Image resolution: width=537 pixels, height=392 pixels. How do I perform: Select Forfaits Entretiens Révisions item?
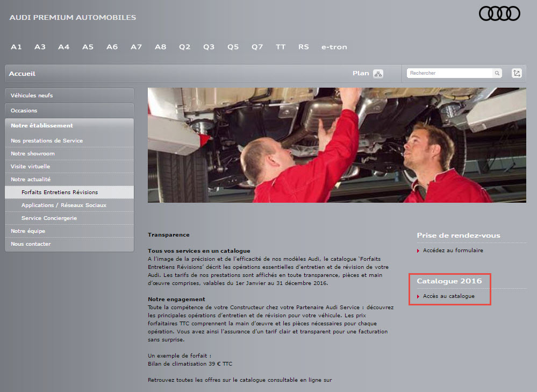point(69,192)
